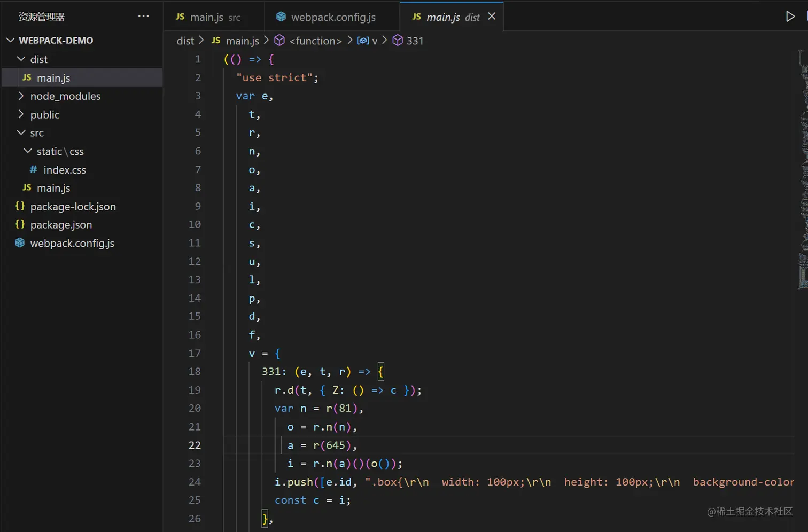This screenshot has height=532, width=808.
Task: Click the braces icon of package-lock.json
Action: [x=20, y=206]
